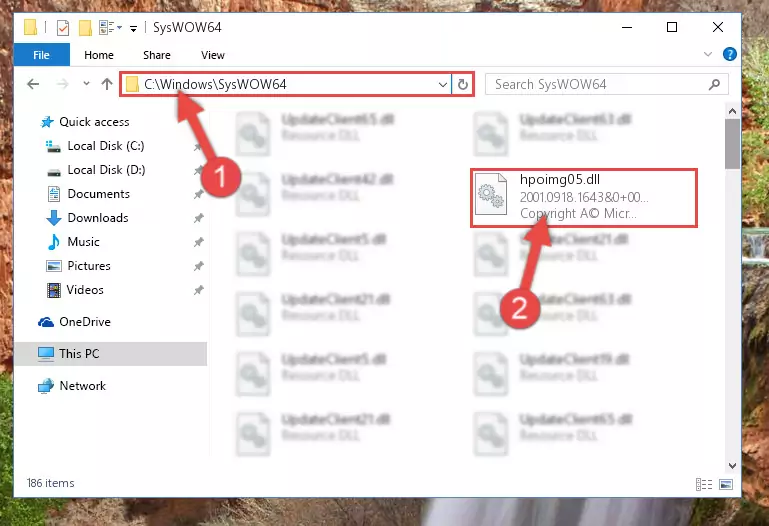The height and width of the screenshot is (526, 769).
Task: Click the Properties quick access icon
Action: pos(63,27)
